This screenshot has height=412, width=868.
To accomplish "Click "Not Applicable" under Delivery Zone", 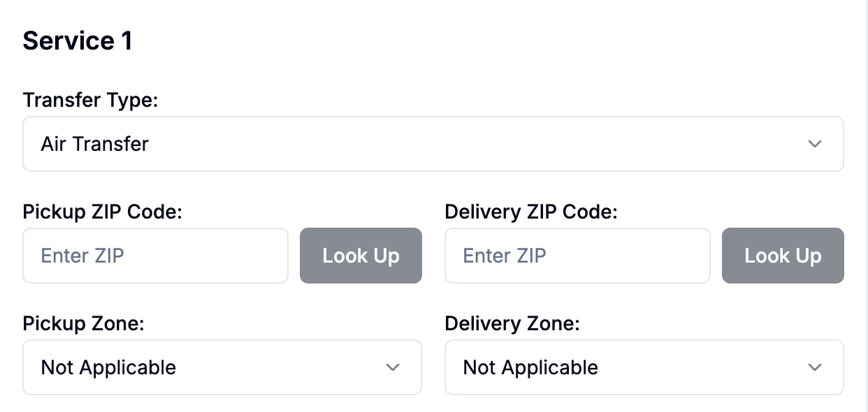I will pos(529,367).
